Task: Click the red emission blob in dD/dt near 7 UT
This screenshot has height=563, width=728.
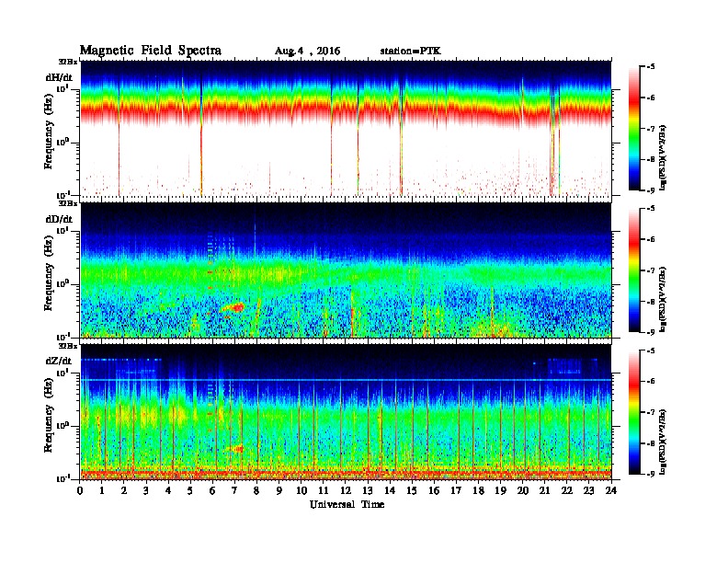Action: (234, 307)
